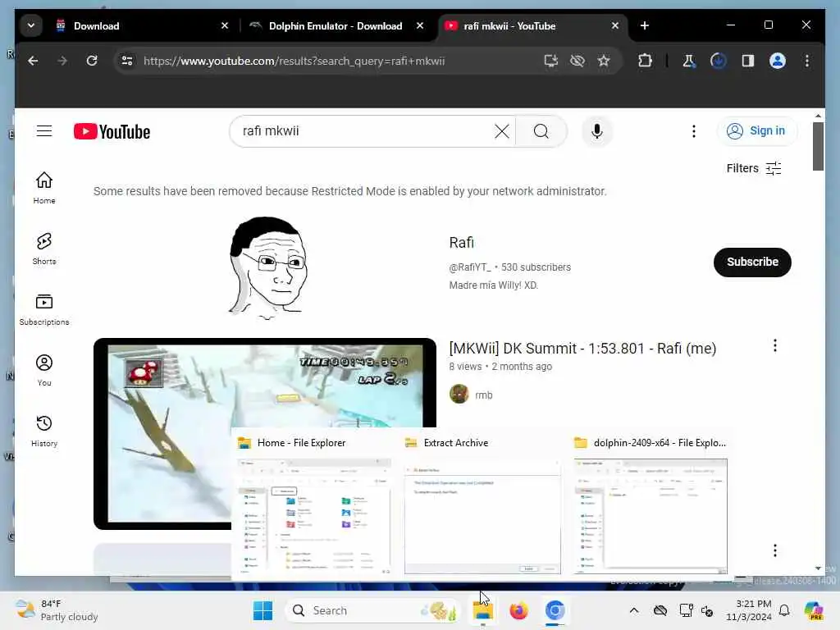Open Firefox from the taskbar

(518, 610)
